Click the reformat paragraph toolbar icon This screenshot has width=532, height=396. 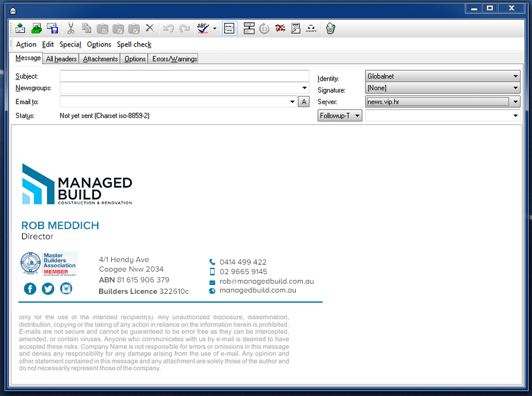pyautogui.click(x=249, y=29)
